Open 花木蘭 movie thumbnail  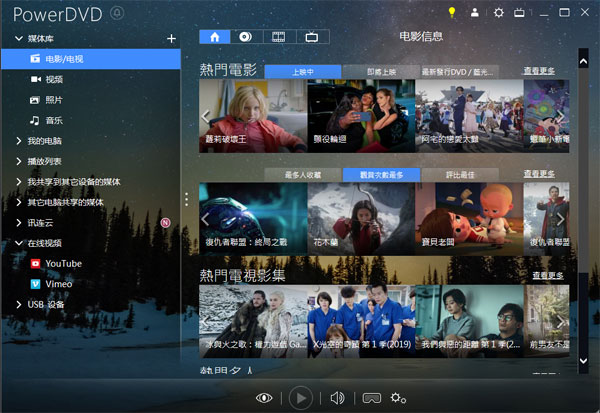pyautogui.click(x=361, y=219)
